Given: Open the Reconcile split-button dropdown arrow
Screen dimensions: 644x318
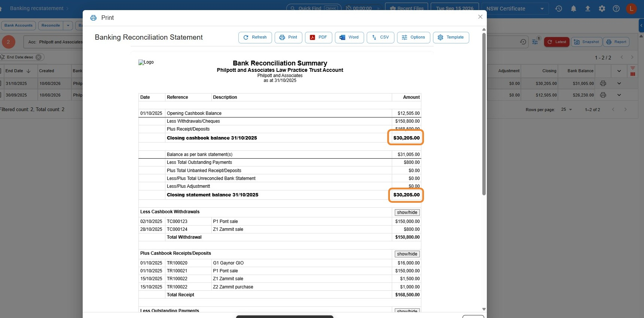Looking at the screenshot, I should click(x=68, y=25).
